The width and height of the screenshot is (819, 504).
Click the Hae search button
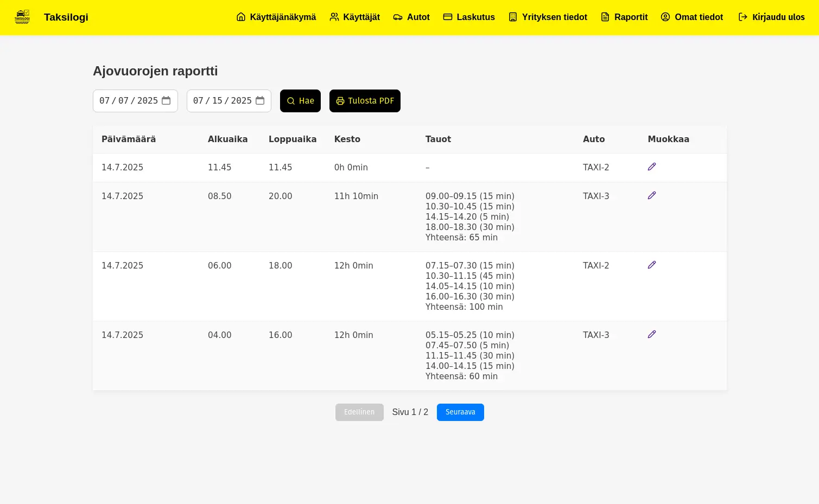(x=300, y=101)
